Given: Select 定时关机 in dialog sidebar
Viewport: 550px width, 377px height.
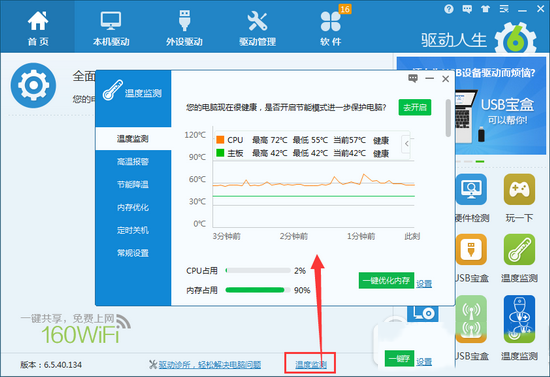Looking at the screenshot, I should click(x=133, y=230).
